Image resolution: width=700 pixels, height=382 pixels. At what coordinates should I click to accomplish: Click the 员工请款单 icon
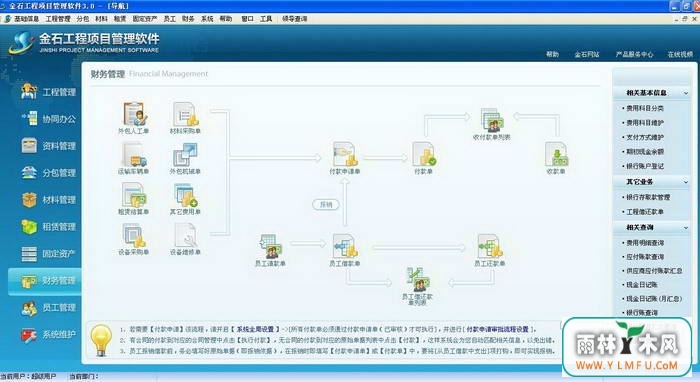[x=270, y=246]
